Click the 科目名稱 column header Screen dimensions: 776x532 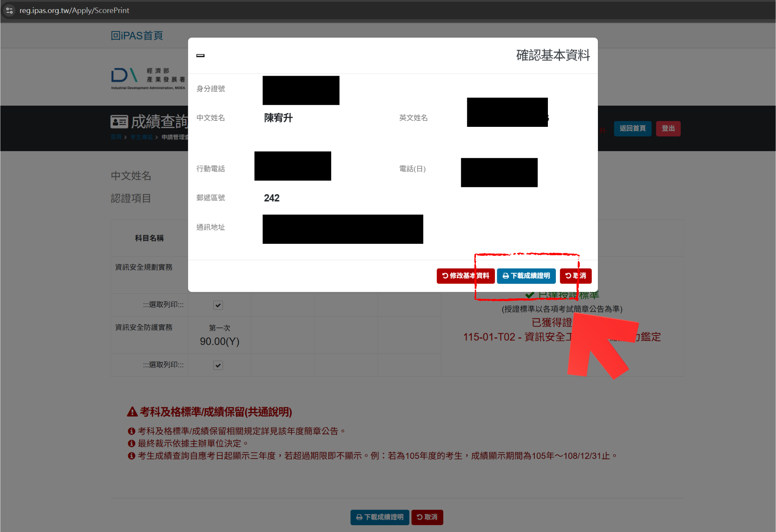pos(149,238)
